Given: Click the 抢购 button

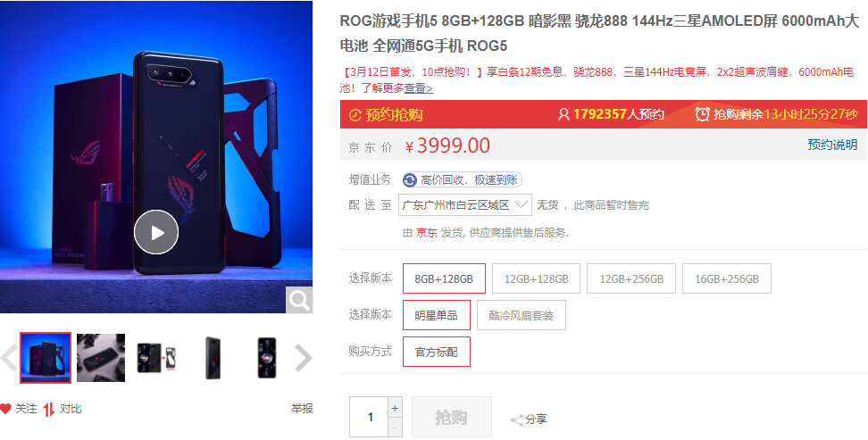Looking at the screenshot, I should [451, 417].
